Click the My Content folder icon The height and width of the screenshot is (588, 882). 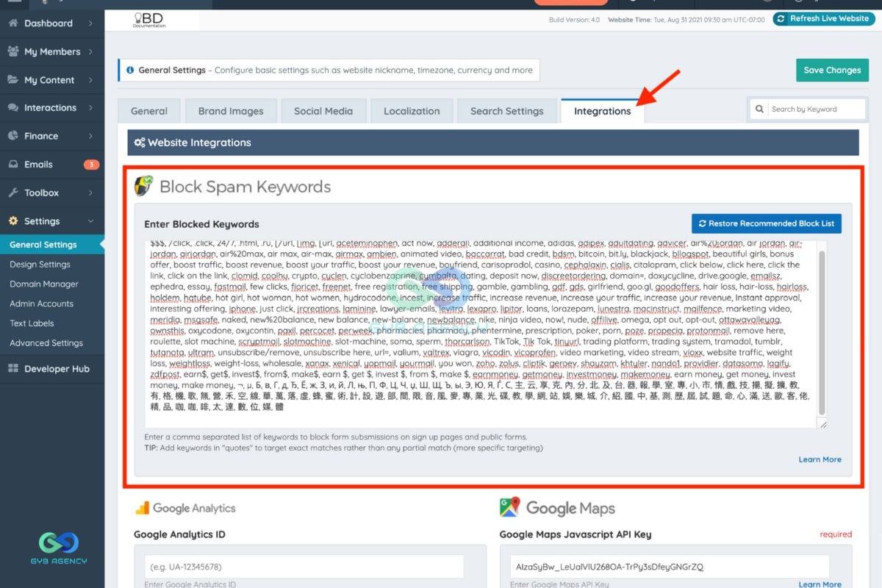point(13,80)
